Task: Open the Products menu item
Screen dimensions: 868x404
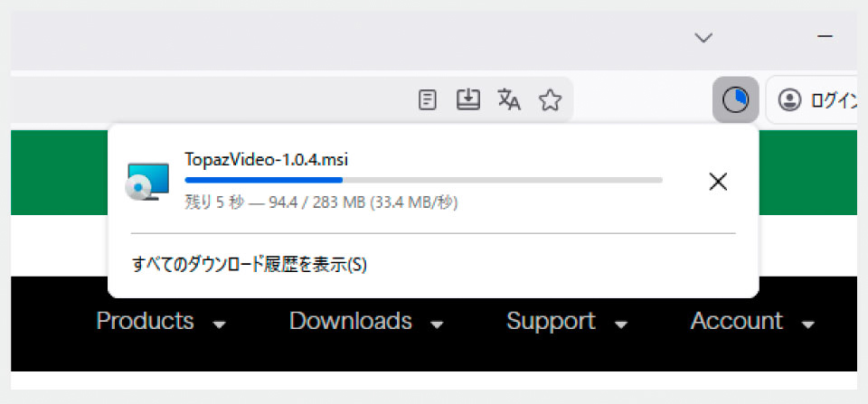Action: [x=145, y=321]
